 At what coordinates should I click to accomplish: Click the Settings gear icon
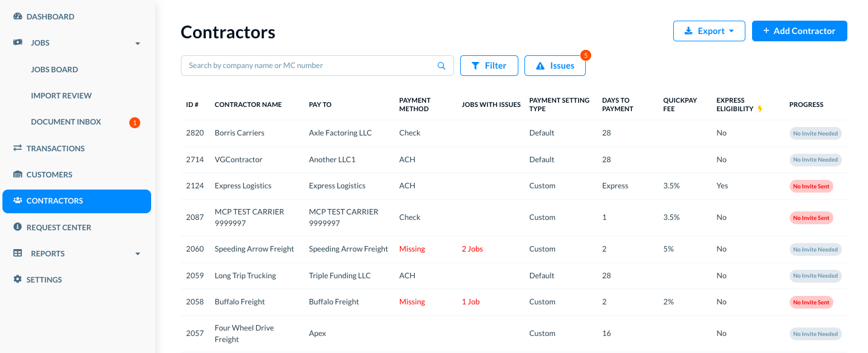point(18,279)
